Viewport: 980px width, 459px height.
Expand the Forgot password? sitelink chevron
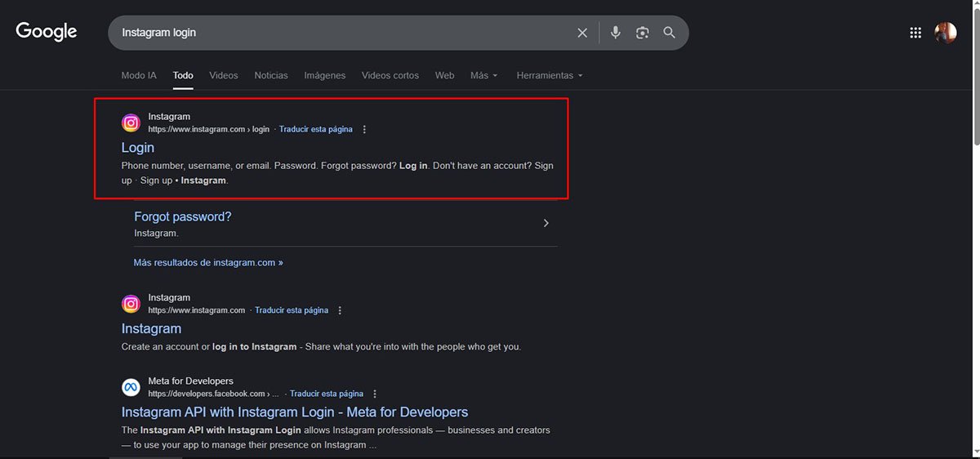click(x=546, y=223)
